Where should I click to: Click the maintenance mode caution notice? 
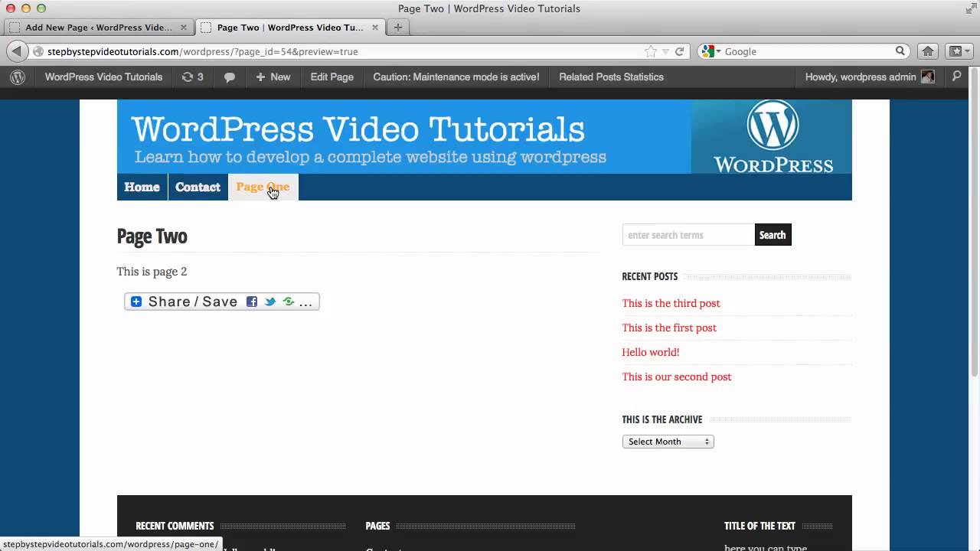(x=456, y=77)
